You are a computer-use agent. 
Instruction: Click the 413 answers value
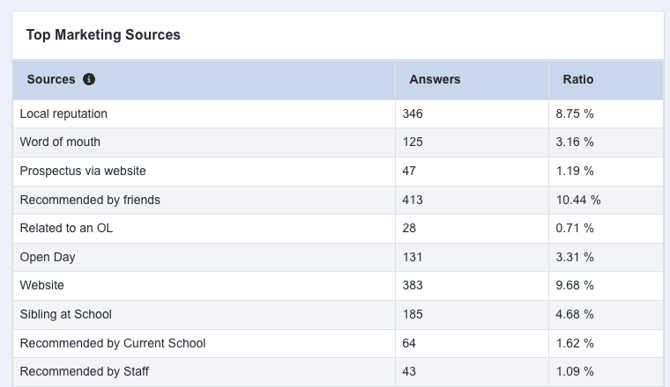pos(412,200)
